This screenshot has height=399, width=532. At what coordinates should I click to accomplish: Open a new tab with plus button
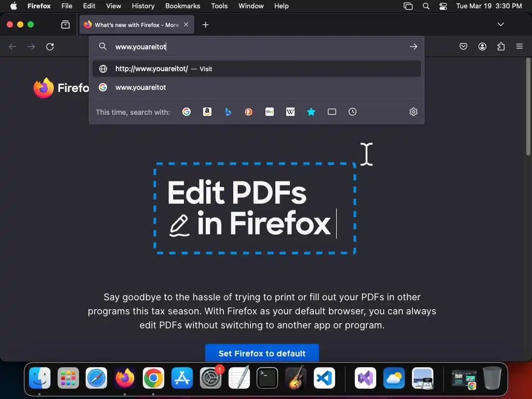click(205, 25)
